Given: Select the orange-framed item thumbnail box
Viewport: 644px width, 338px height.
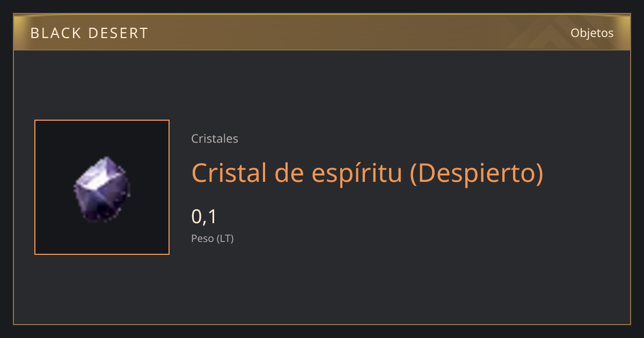Looking at the screenshot, I should click(102, 187).
